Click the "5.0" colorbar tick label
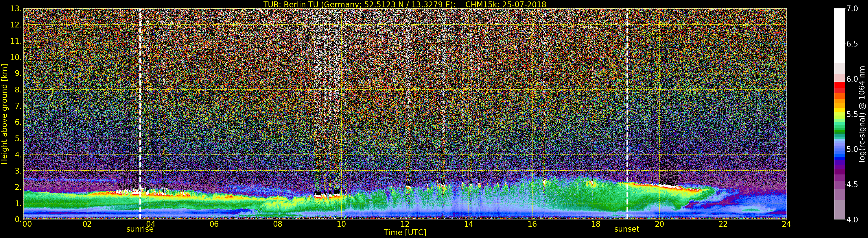The width and height of the screenshot is (868, 238). click(852, 149)
